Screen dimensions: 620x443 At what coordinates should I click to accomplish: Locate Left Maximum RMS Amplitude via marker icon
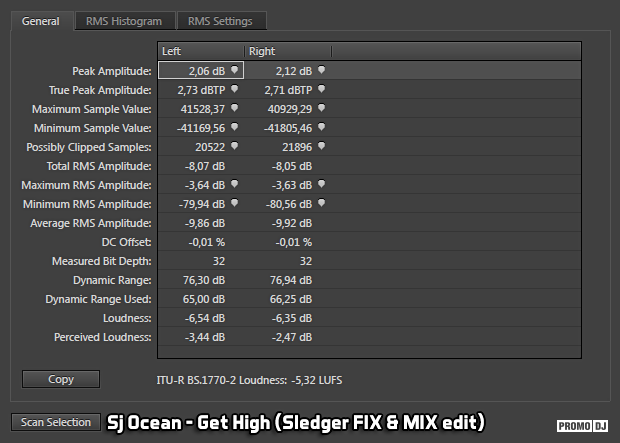234,184
